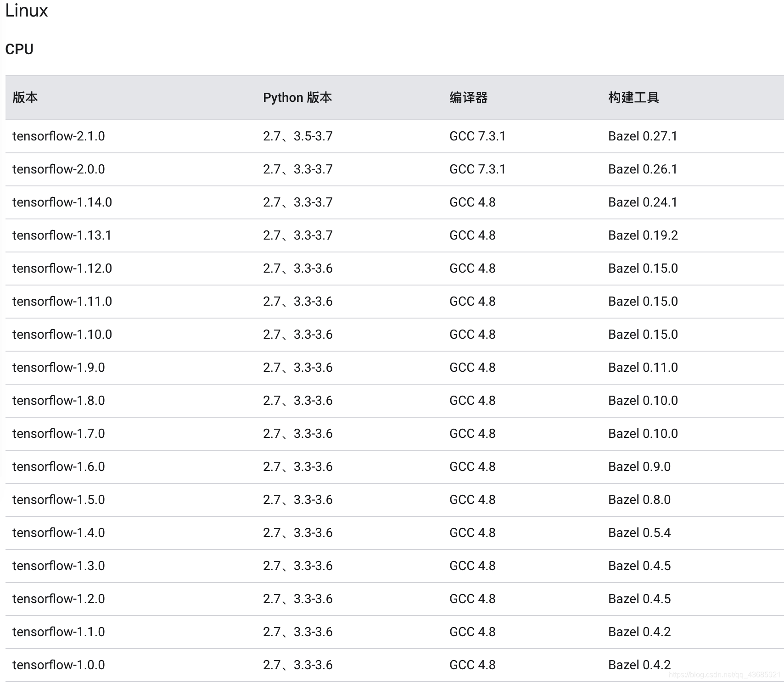This screenshot has height=683, width=784.
Task: Click Bazel 0.4.5 in tensorflow-1.2.0 row
Action: click(x=639, y=599)
